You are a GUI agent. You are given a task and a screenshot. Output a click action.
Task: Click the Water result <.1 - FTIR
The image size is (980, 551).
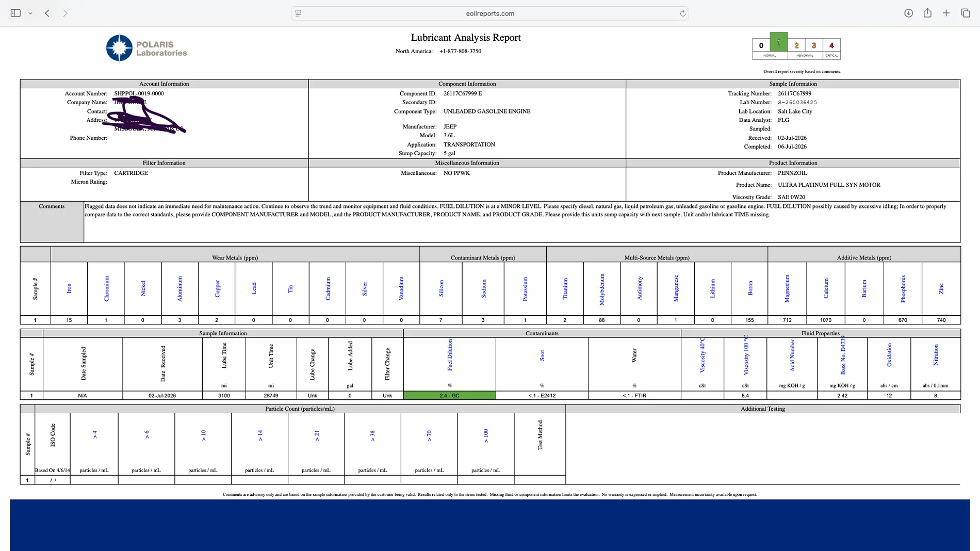(x=634, y=396)
